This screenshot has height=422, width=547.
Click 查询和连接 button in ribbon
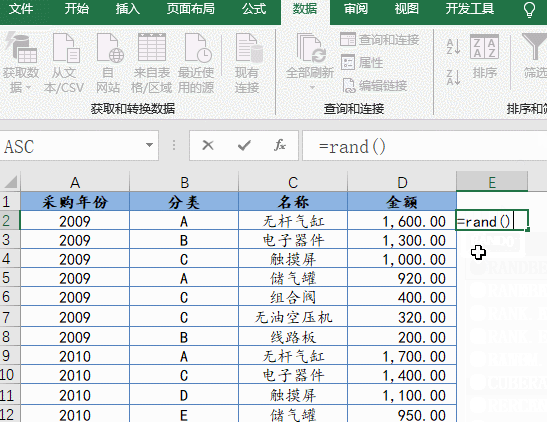coord(380,39)
